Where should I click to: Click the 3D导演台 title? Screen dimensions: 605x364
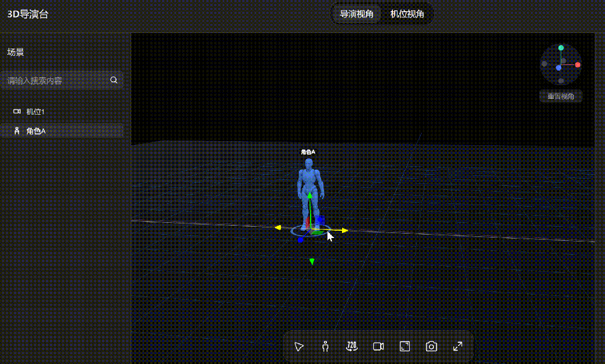(x=28, y=14)
